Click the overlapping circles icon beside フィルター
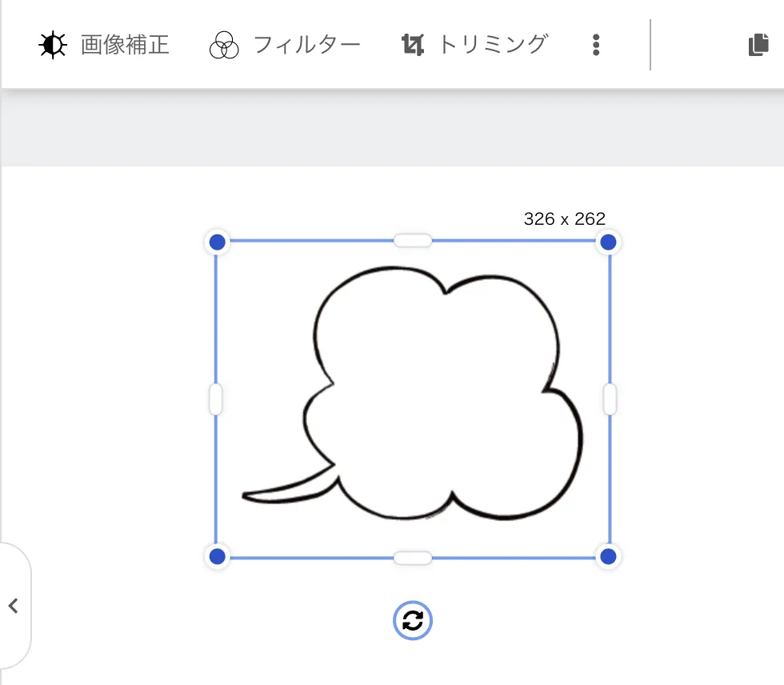784x685 pixels. 224,45
